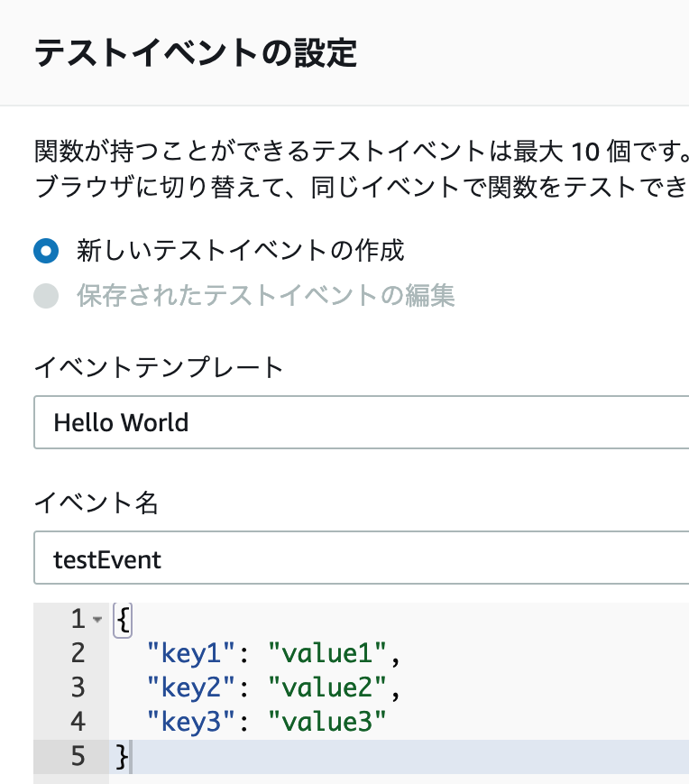This screenshot has height=784, width=689.
Task: Collapse the JSON fold arrow on line 1
Action: (97, 621)
